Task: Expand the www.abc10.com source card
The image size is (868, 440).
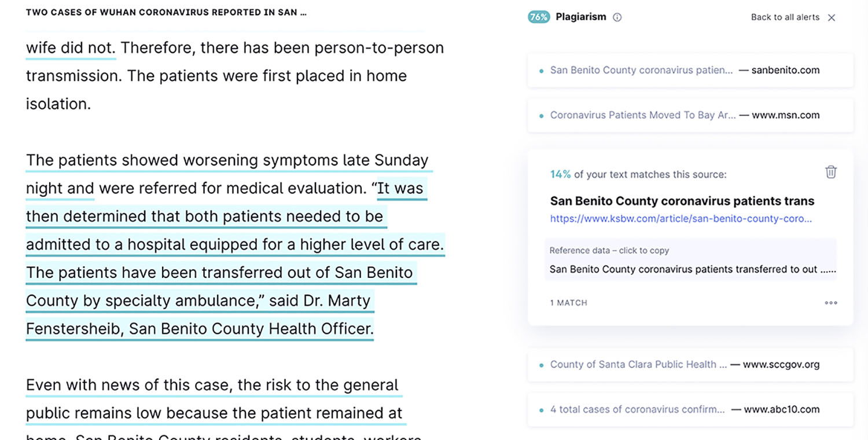Action: [x=690, y=409]
